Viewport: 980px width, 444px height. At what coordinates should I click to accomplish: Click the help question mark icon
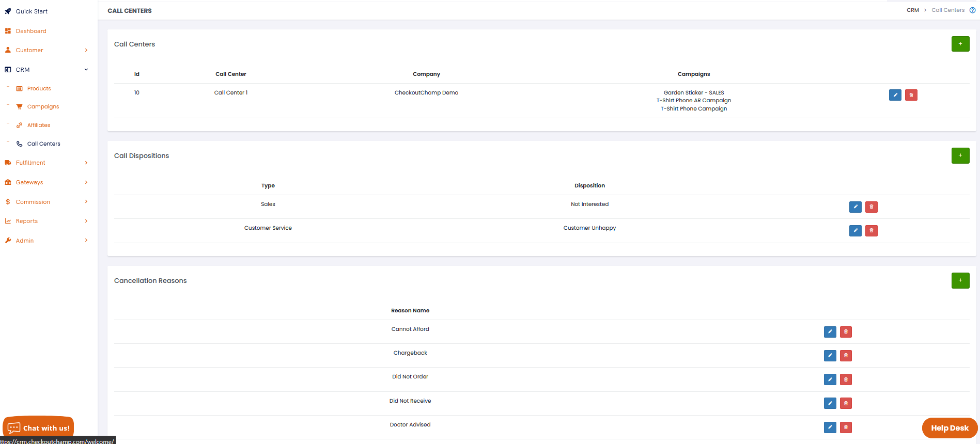pos(972,10)
